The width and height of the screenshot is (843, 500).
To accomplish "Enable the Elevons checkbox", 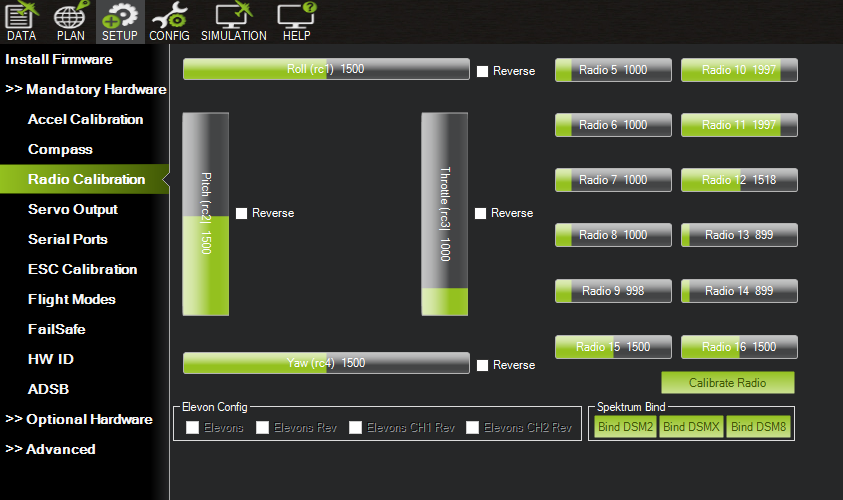I will [x=192, y=427].
